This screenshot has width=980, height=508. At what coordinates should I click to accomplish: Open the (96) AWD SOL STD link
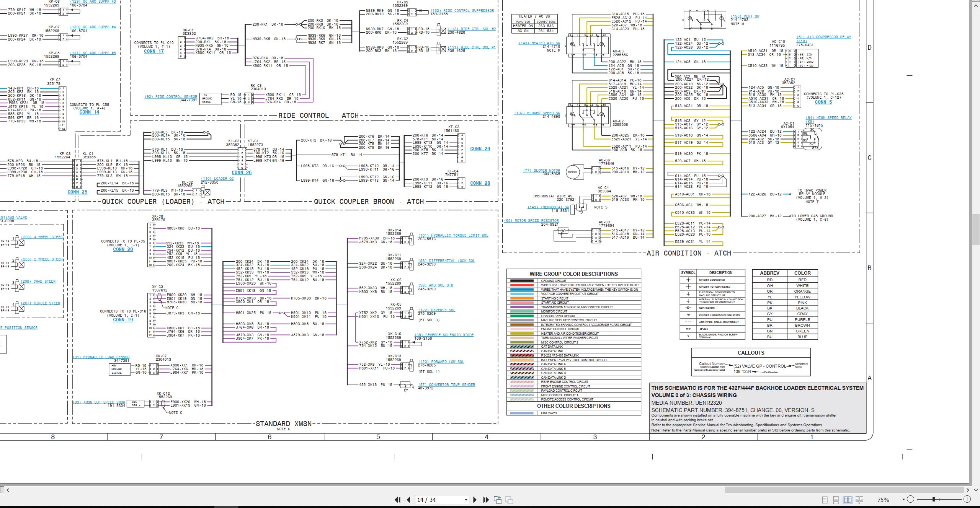(436, 285)
